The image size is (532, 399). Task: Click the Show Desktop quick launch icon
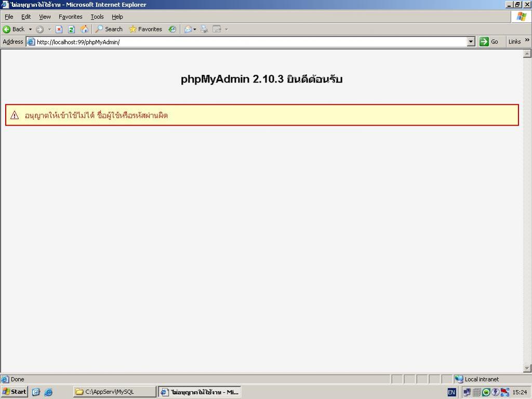pyautogui.click(x=36, y=392)
